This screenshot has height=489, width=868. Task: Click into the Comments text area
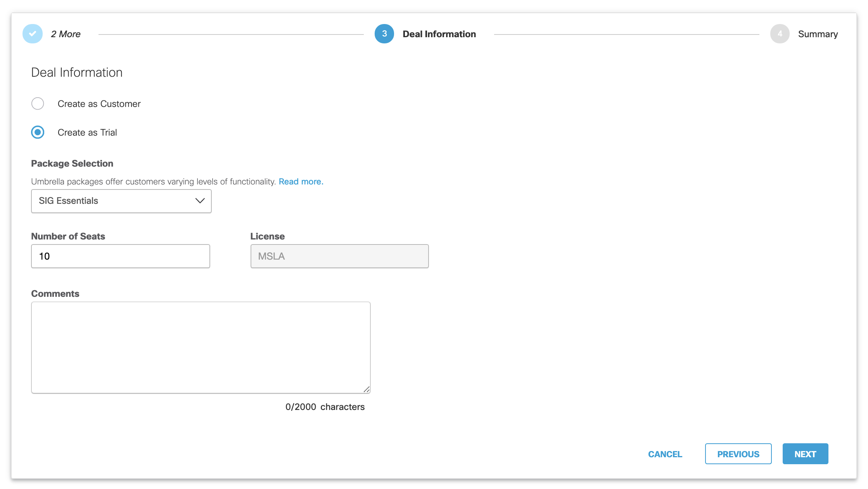[201, 348]
